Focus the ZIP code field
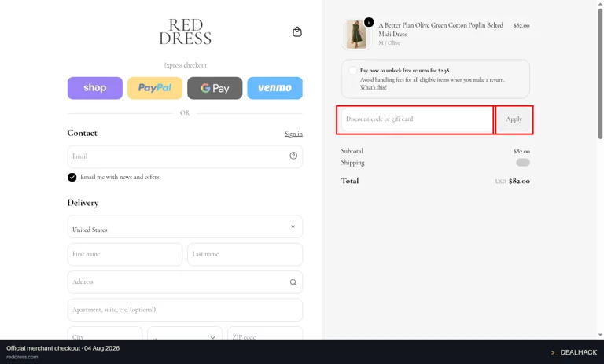The image size is (604, 364). [265, 333]
